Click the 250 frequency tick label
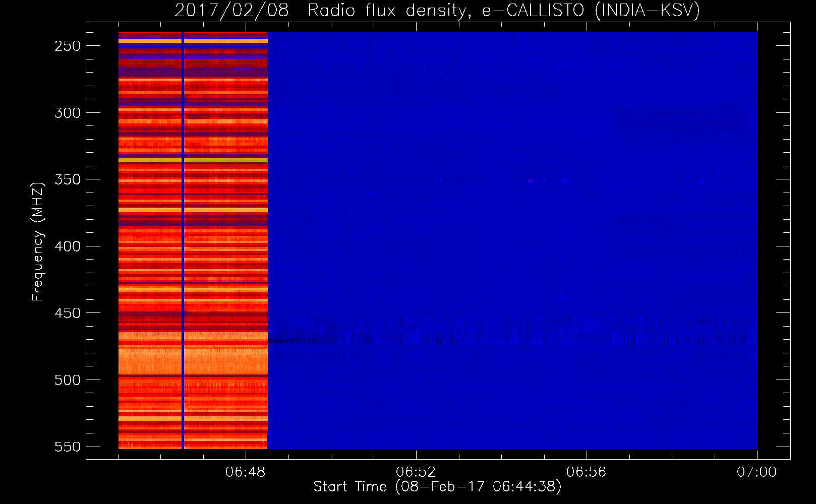Screen dimensions: 816x504 68,46
